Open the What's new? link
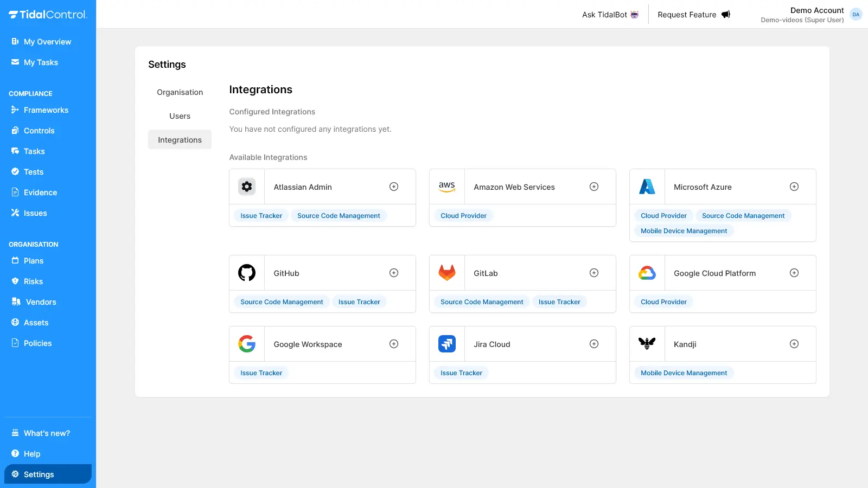Image resolution: width=868 pixels, height=488 pixels. click(x=47, y=433)
